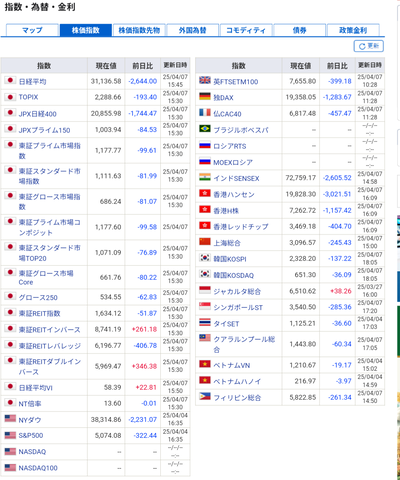
Task: Click the Korean flag next to 韓国KOSPI
Action: (205, 258)
